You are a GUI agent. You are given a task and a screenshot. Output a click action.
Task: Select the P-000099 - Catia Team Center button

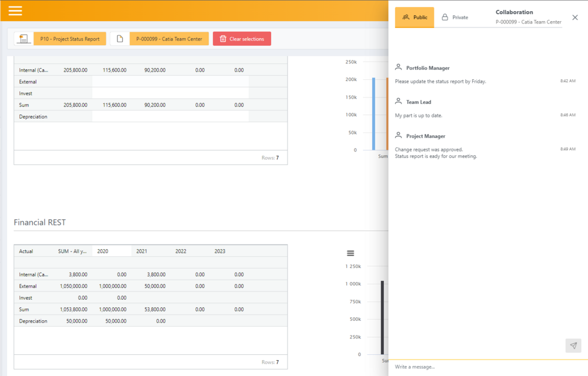(169, 39)
